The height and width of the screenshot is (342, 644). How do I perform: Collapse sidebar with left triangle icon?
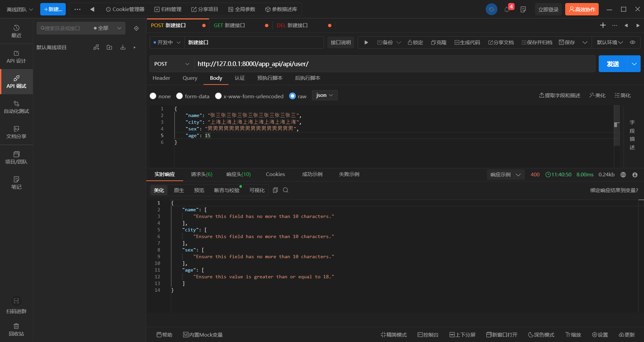click(92, 9)
